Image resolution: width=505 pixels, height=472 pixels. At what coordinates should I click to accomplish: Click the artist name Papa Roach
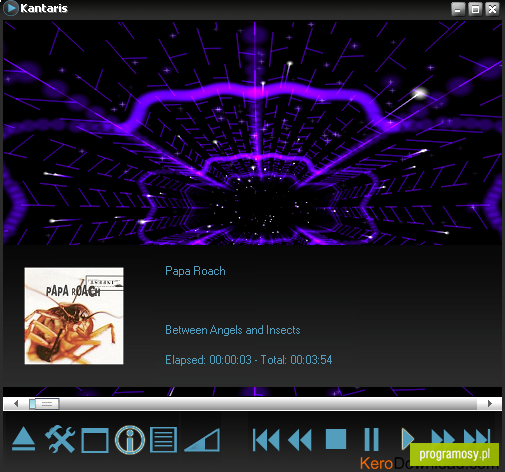[195, 271]
